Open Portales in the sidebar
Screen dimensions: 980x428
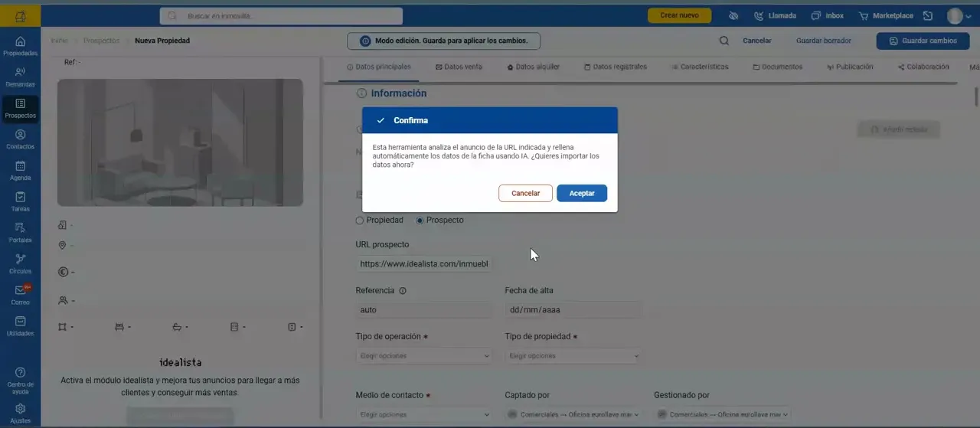point(20,233)
